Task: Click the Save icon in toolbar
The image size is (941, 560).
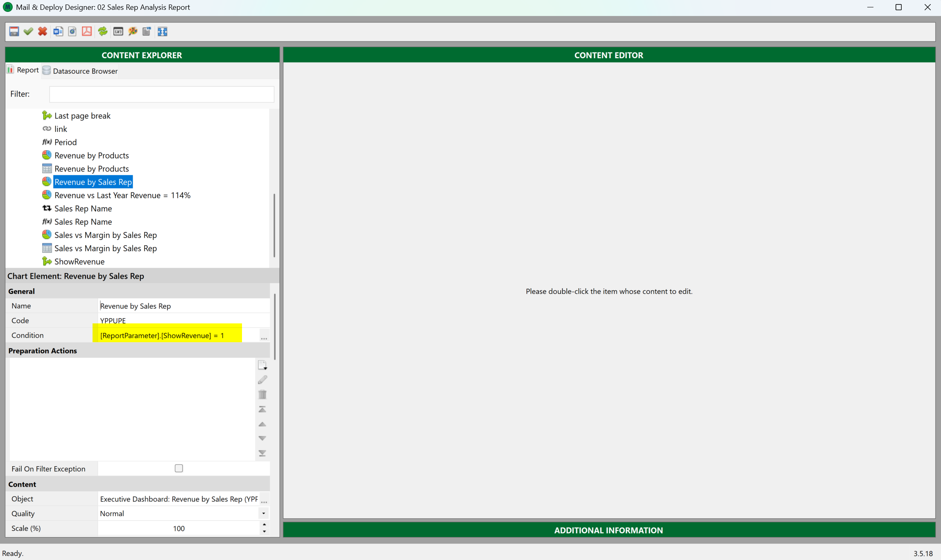Action: click(14, 32)
